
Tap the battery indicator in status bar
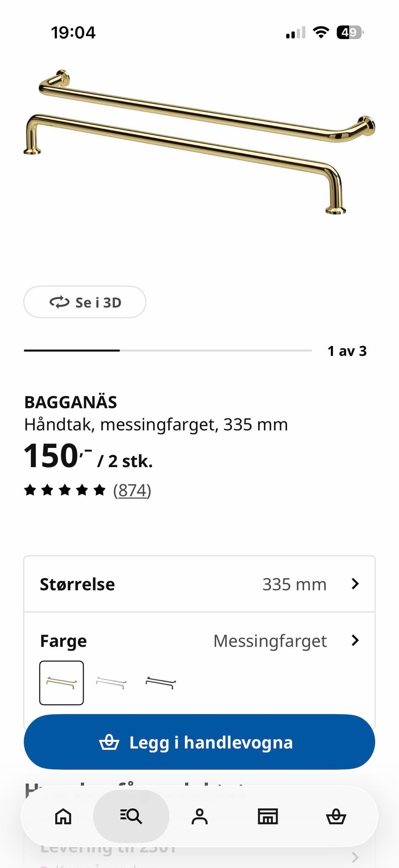pos(350,32)
